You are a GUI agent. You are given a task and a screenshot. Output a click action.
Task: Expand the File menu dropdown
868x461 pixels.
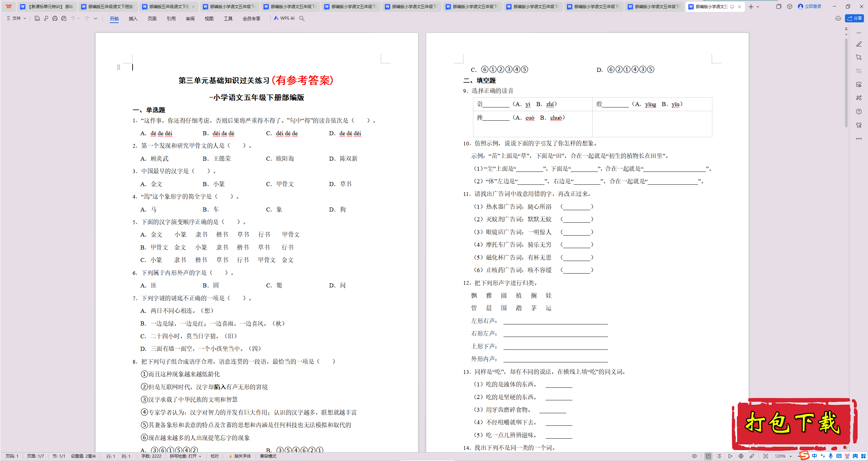coord(16,18)
